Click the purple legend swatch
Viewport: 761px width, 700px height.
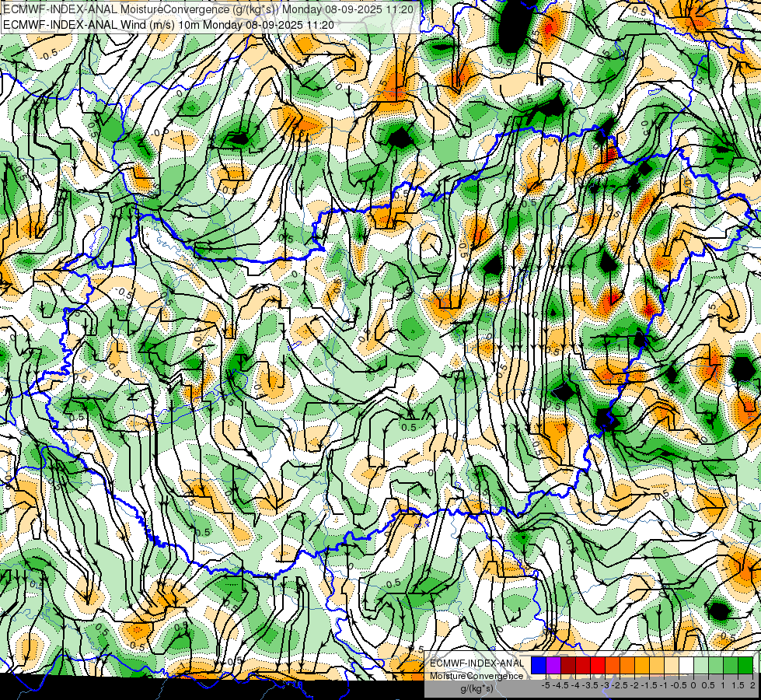[553, 666]
